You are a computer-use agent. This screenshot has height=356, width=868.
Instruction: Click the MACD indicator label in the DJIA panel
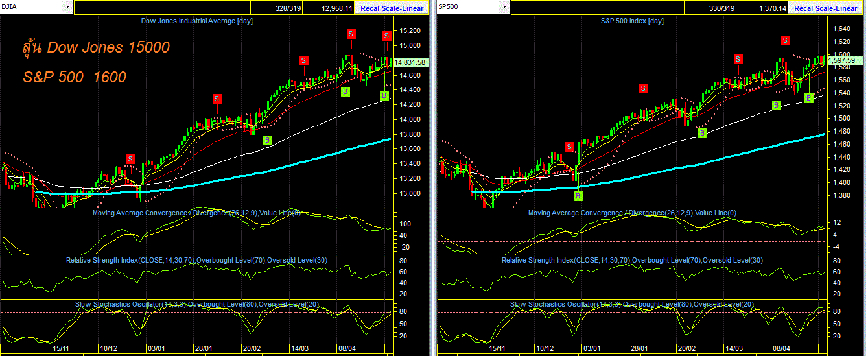point(197,213)
